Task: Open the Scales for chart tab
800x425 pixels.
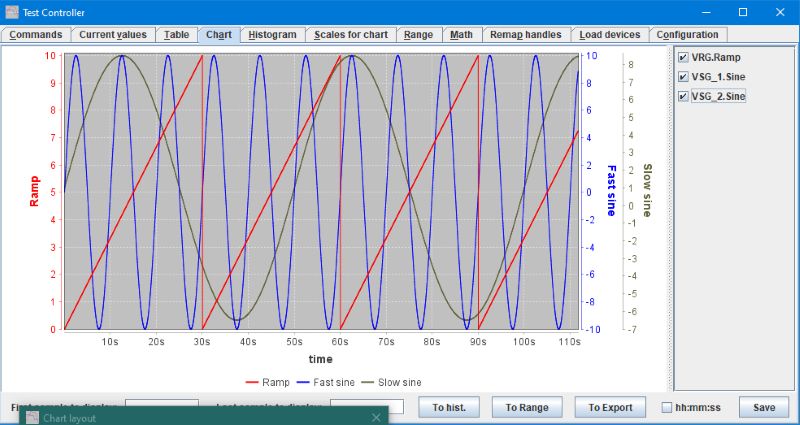Action: coord(351,35)
